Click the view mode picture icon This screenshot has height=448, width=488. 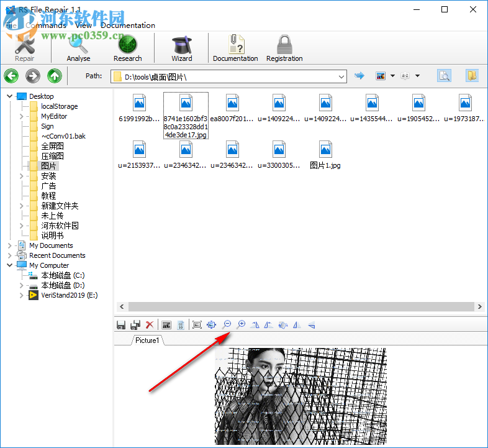[x=381, y=76]
